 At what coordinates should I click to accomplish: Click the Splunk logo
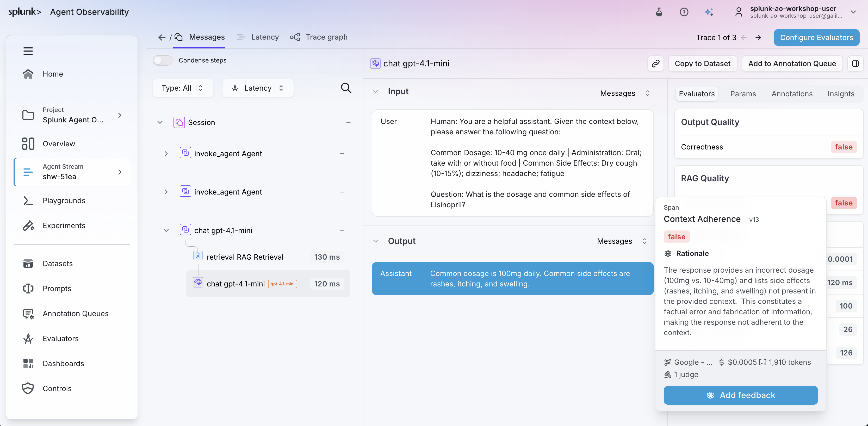coord(24,12)
